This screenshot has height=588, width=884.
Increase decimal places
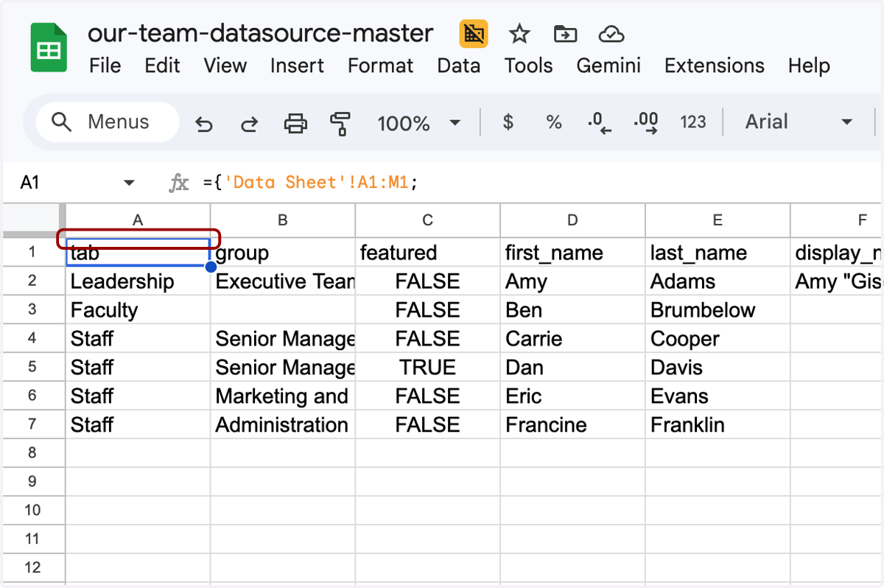(646, 123)
